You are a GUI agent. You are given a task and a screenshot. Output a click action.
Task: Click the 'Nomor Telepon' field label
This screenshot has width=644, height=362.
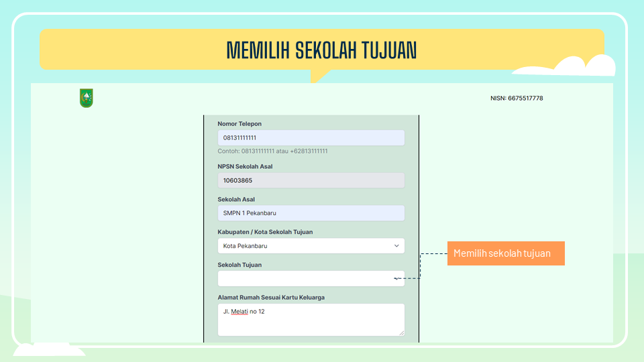(239, 124)
